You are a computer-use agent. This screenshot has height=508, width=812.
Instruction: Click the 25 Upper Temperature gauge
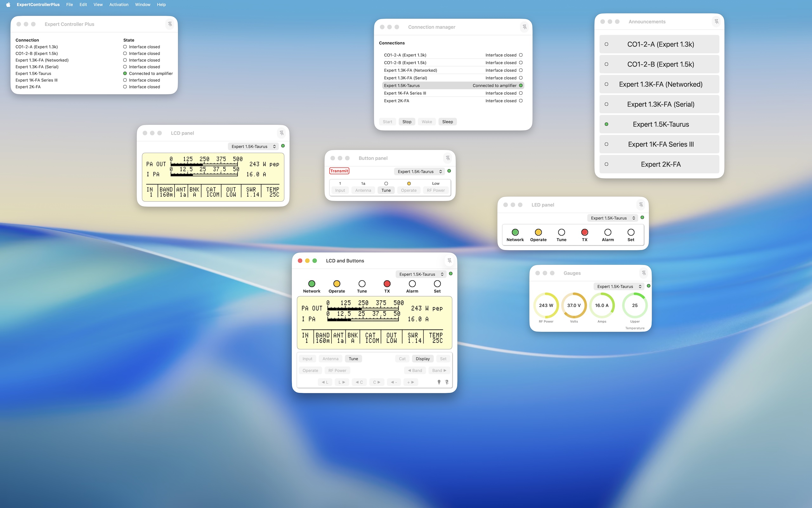(x=634, y=305)
